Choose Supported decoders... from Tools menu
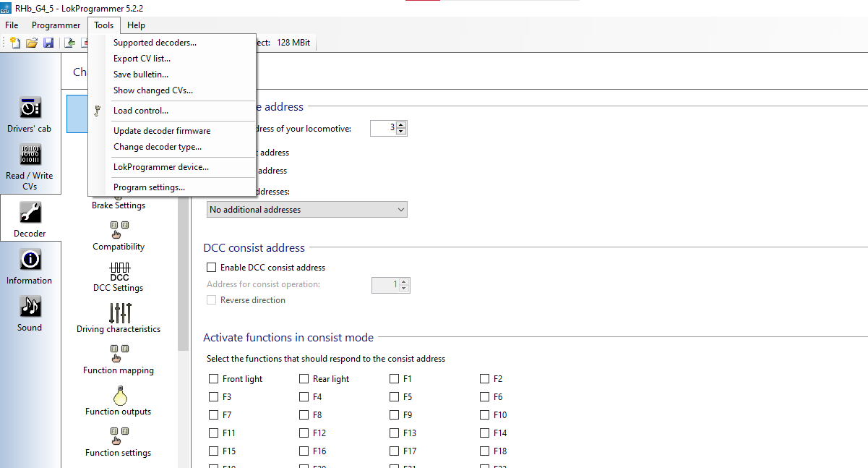 pyautogui.click(x=172, y=43)
